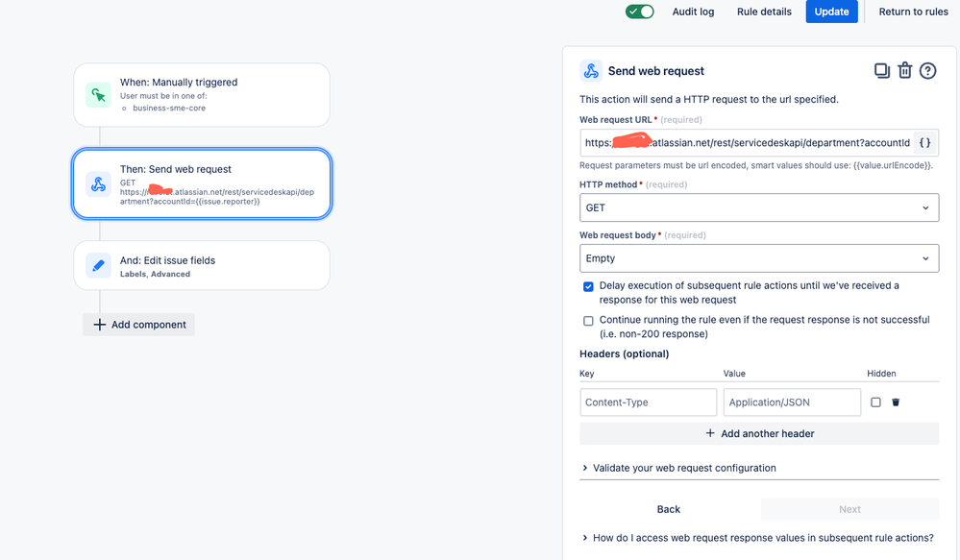Expand Validate your web request configuration

(x=684, y=468)
